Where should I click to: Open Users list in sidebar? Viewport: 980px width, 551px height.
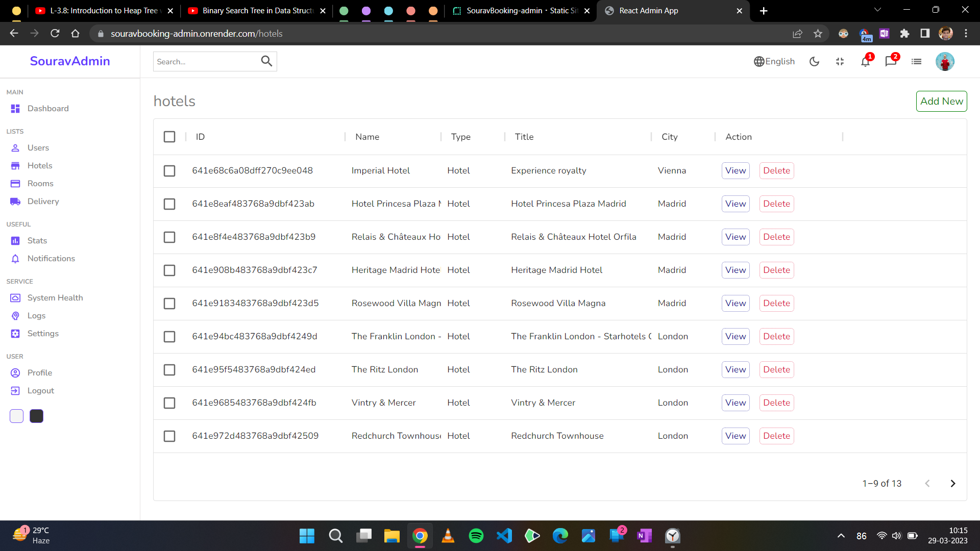38,147
